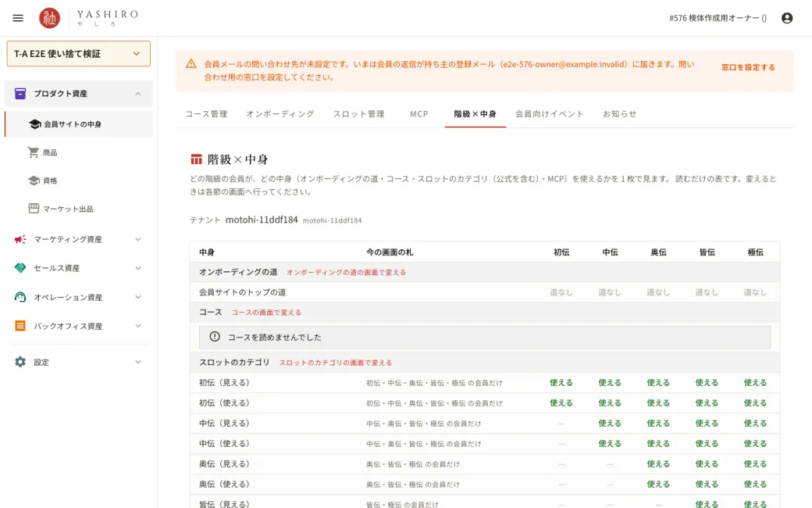
Task: Click the コースを読めませんでした message box
Action: click(x=485, y=337)
